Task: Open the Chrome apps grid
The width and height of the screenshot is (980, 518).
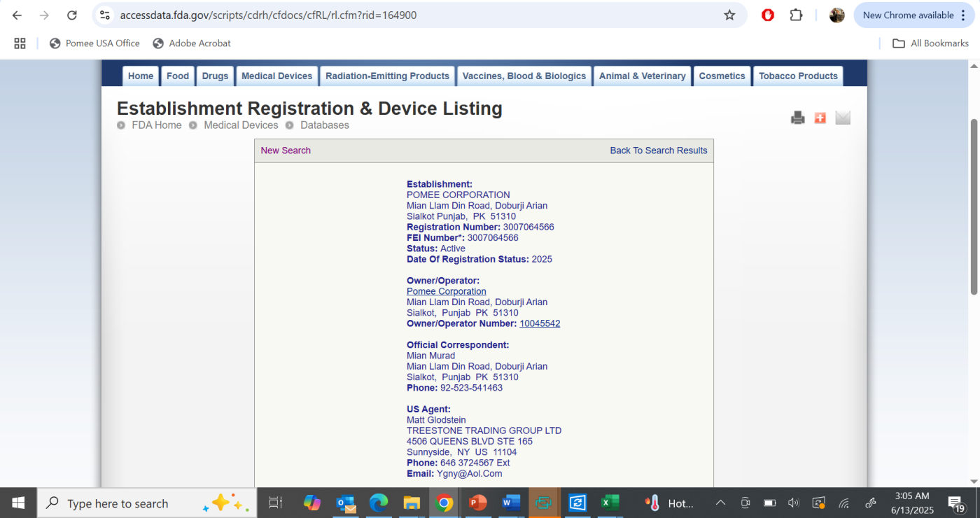Action: click(x=20, y=43)
